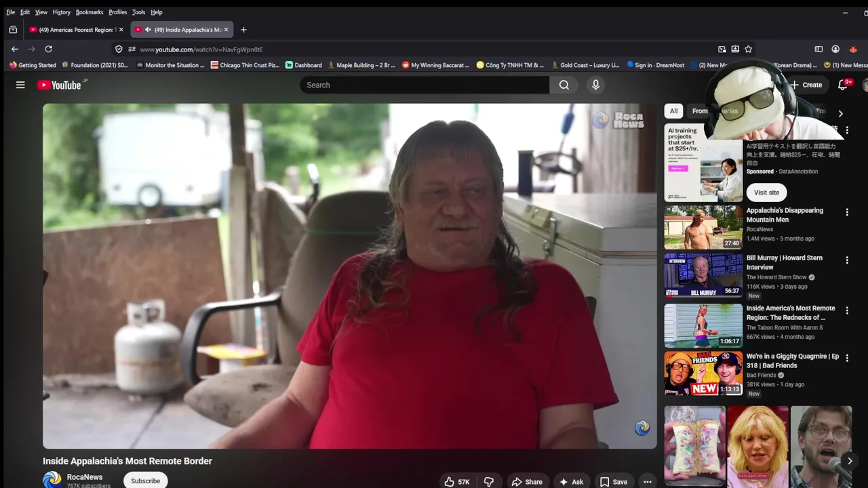868x488 pixels.
Task: Reload the page with refresh icon
Action: click(48, 49)
